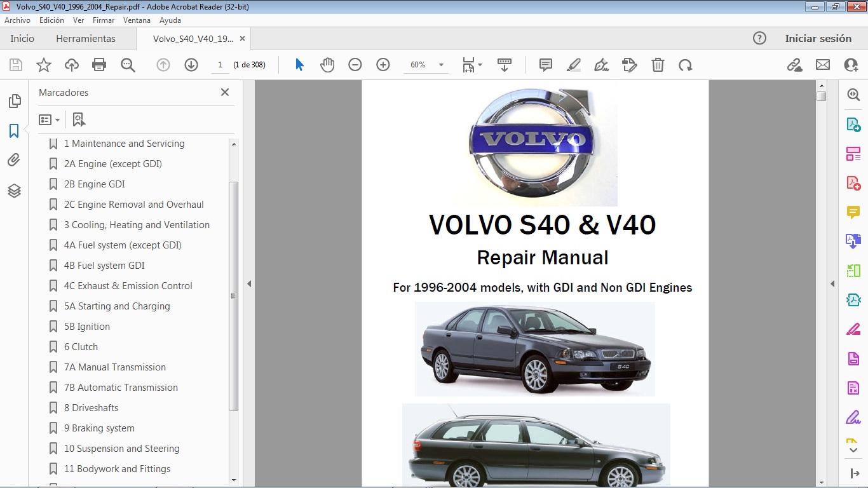Click Iniciar sesión
This screenshot has height=488, width=868.
coord(818,38)
